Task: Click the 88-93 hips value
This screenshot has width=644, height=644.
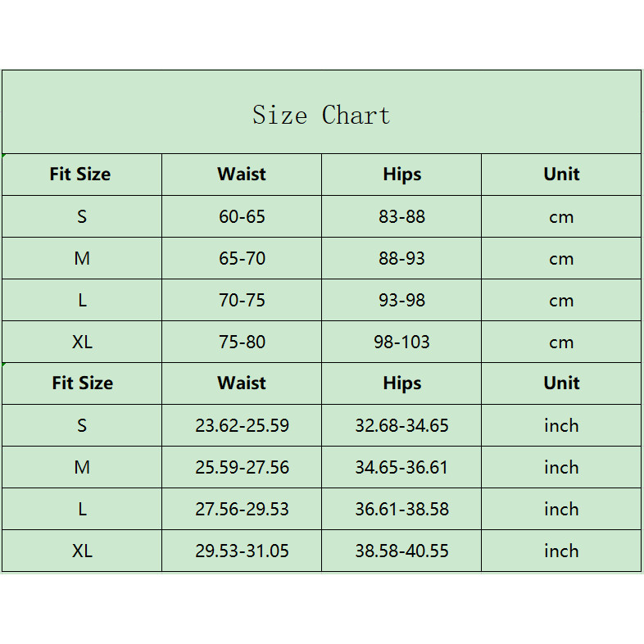Action: pos(401,259)
